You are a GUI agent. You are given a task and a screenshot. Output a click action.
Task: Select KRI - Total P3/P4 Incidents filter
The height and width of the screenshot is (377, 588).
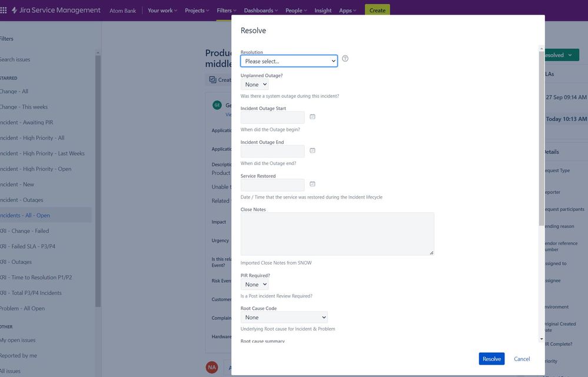31,293
